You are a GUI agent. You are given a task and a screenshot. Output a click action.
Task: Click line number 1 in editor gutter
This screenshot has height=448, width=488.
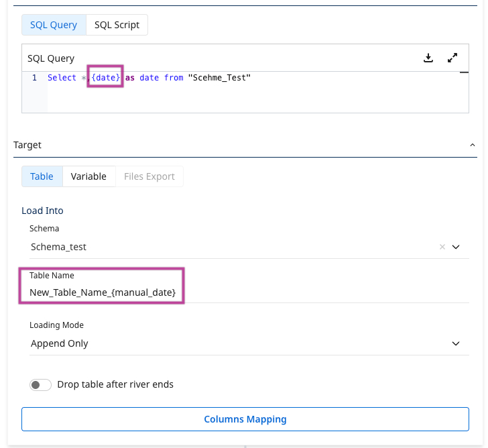34,78
